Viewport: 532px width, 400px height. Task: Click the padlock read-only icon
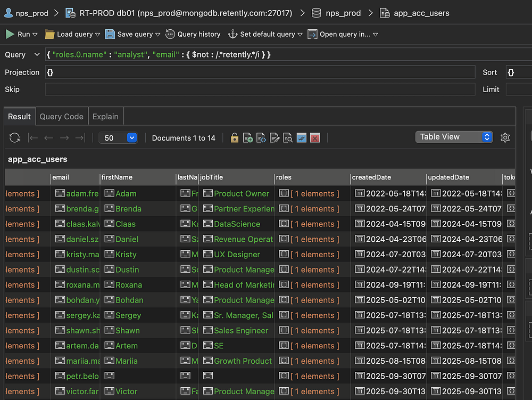coord(235,138)
